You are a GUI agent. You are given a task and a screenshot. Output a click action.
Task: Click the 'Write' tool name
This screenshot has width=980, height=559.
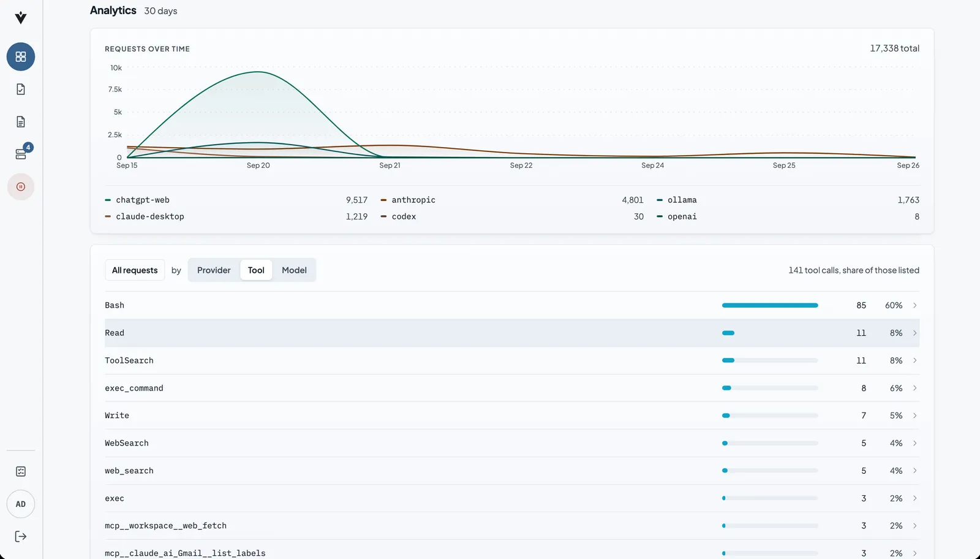click(117, 416)
